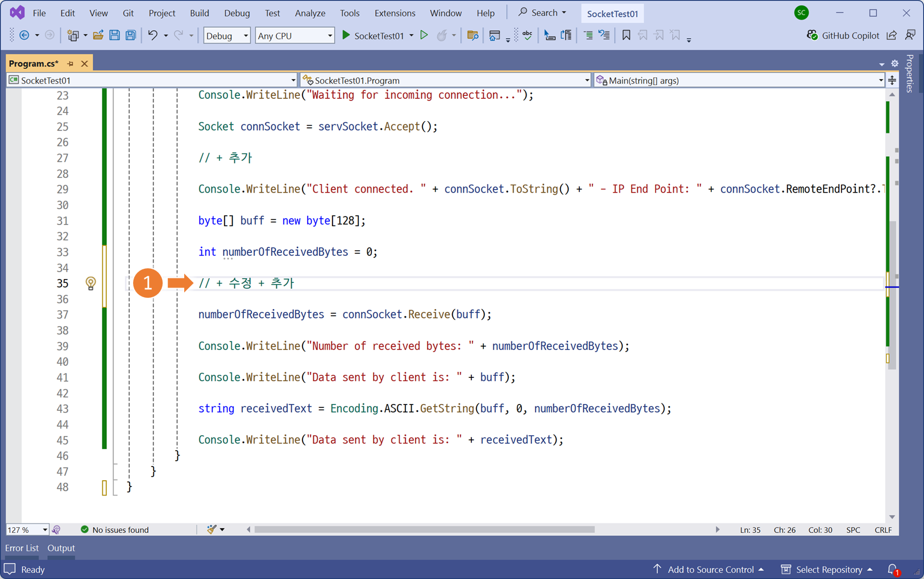The height and width of the screenshot is (579, 924).
Task: Click the Navigate Backward arrow icon
Action: (x=24, y=35)
